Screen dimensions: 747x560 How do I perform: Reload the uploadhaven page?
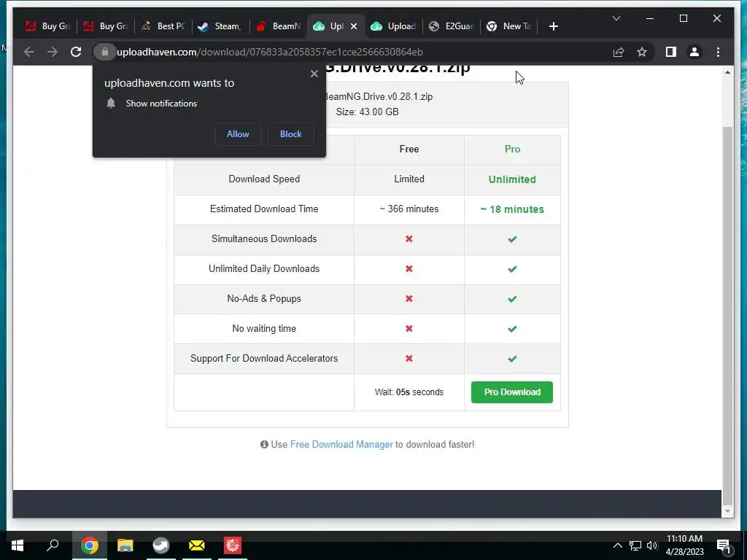tap(76, 52)
